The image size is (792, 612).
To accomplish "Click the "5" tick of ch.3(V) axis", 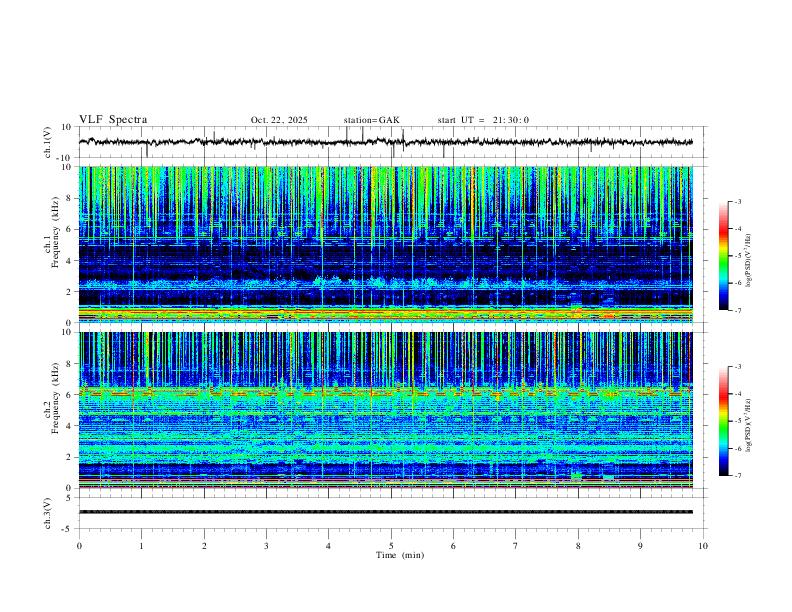I will coord(69,498).
